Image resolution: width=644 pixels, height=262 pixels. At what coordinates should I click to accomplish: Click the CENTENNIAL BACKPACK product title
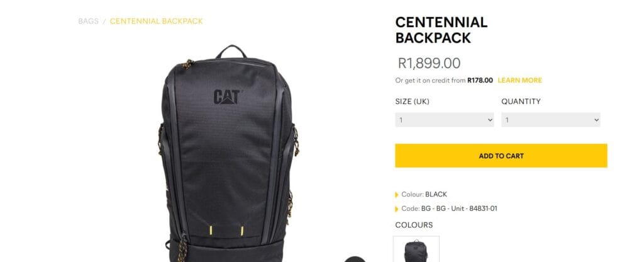tap(441, 30)
